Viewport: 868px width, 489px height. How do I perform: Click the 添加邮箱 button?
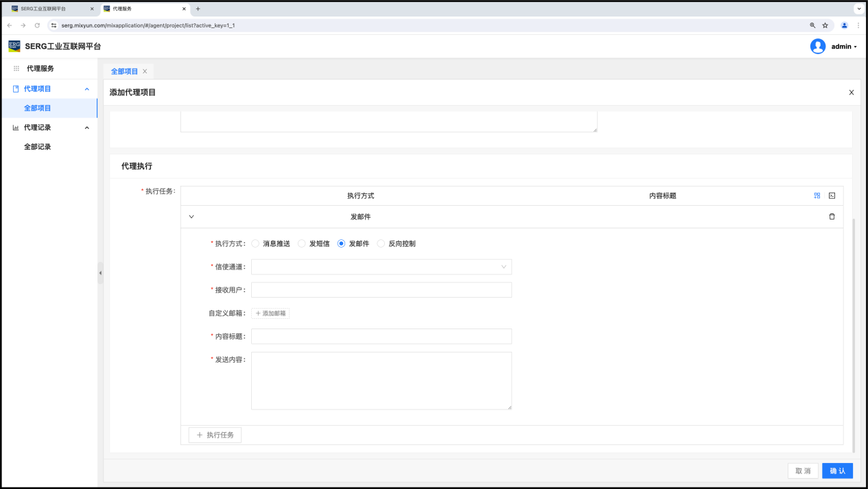(x=270, y=313)
